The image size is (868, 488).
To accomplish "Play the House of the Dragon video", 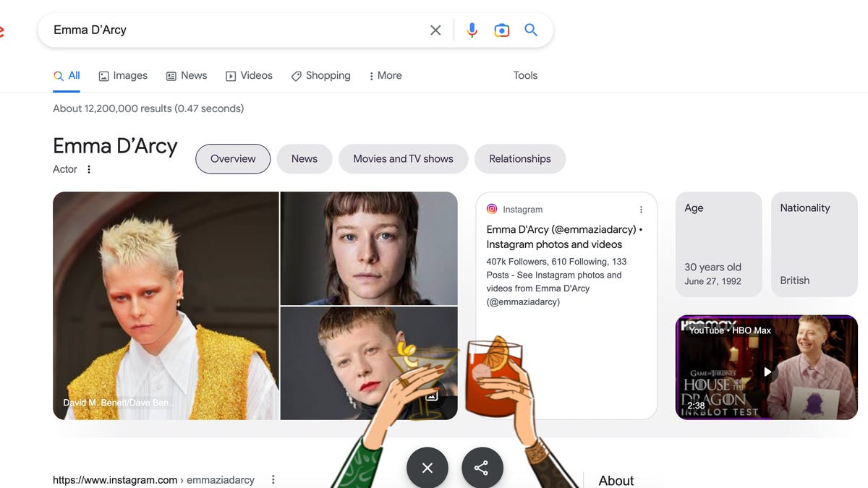I will 767,372.
